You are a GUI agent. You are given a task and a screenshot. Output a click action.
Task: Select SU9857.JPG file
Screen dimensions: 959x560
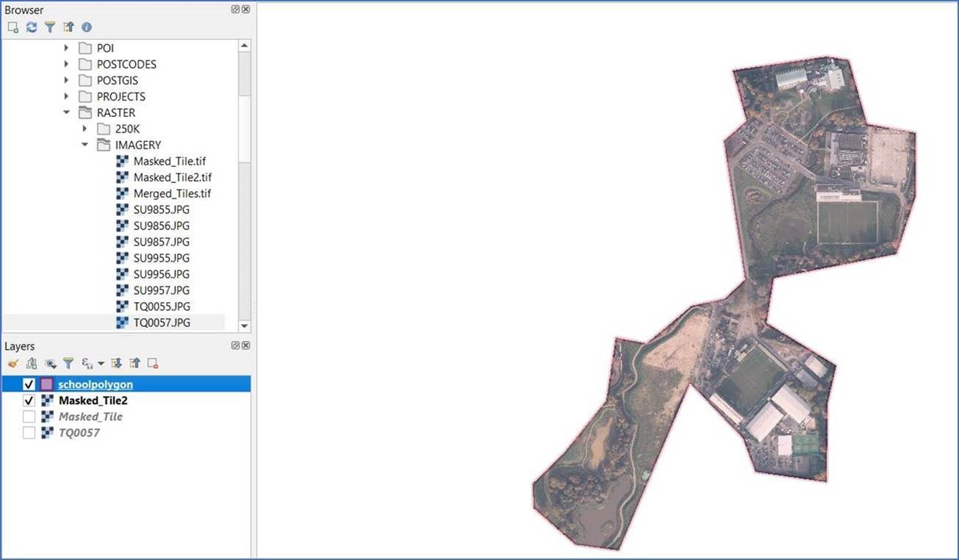click(162, 242)
